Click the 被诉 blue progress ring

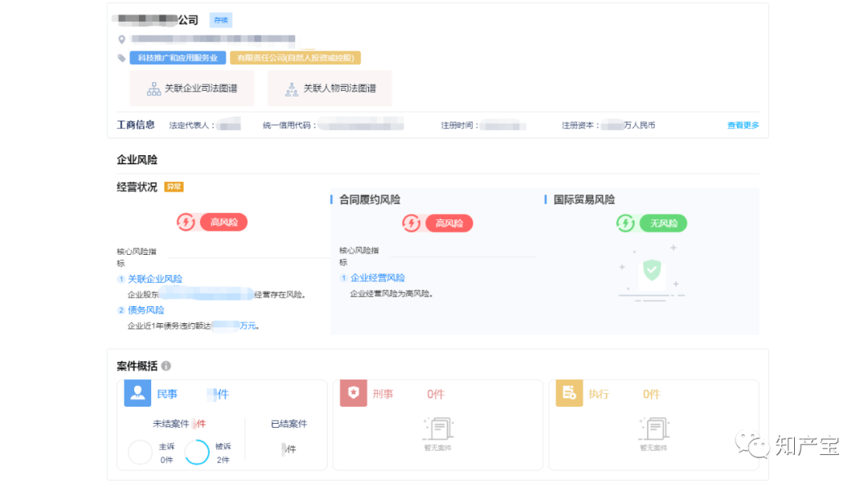point(197,452)
